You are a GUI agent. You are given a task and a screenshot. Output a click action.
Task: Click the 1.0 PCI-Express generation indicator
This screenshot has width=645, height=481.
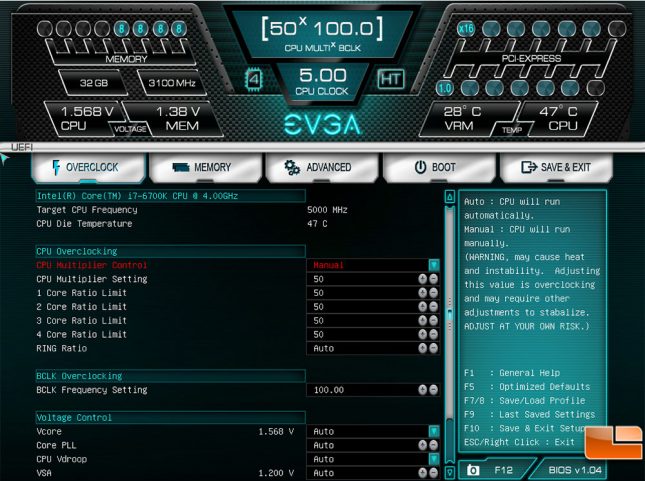(x=445, y=88)
